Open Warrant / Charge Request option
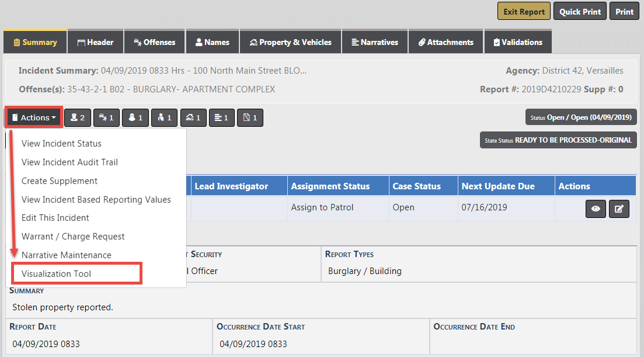Viewport: 644px width, 357px height. (x=73, y=236)
